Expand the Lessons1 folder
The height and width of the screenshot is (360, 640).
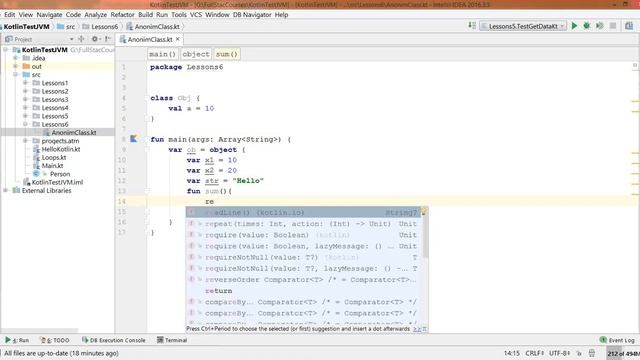[x=25, y=83]
